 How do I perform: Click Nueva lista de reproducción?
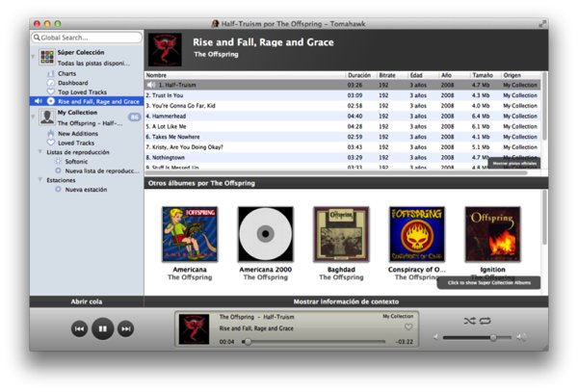102,170
